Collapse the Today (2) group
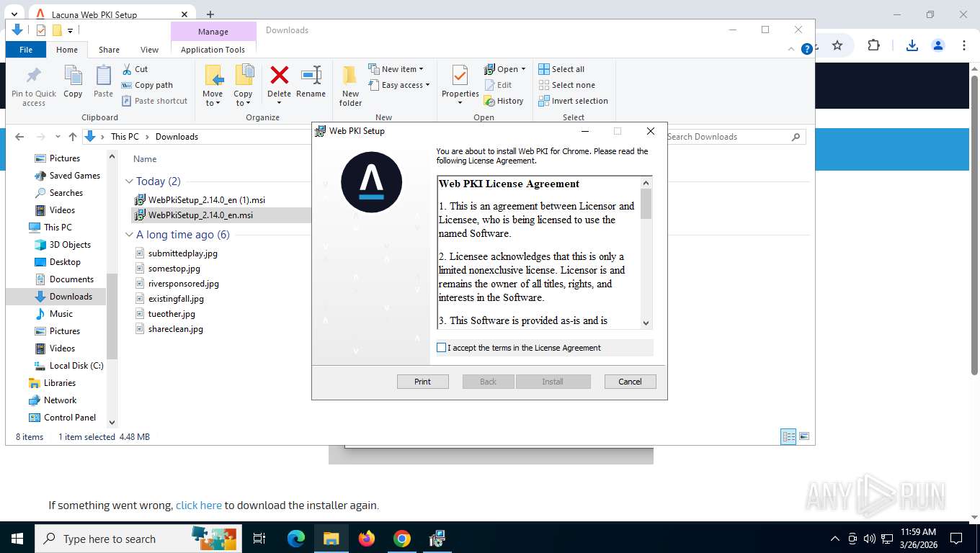The image size is (980, 553). coord(129,181)
